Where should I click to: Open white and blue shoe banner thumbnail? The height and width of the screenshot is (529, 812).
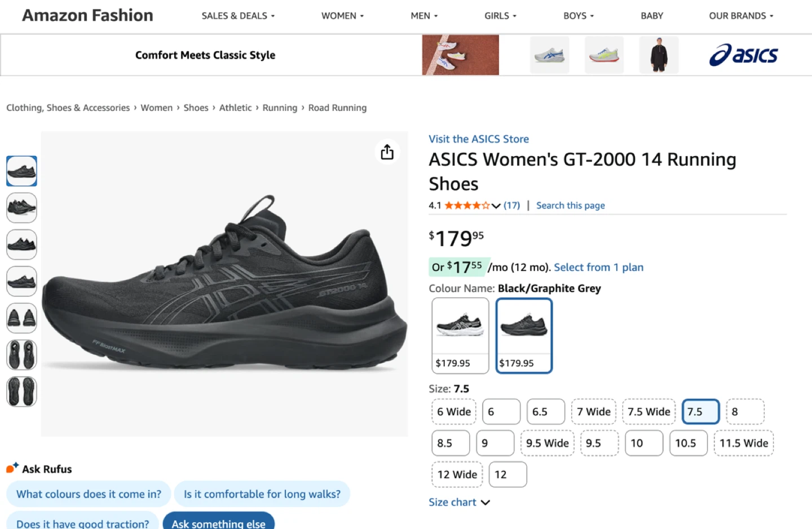549,55
